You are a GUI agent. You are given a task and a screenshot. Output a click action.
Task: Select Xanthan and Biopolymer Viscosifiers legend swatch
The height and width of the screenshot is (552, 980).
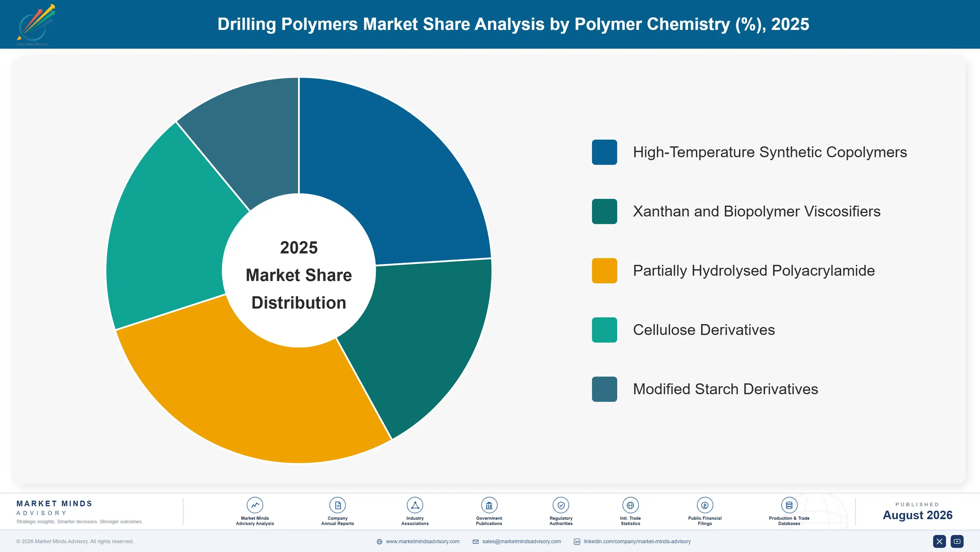(x=604, y=211)
